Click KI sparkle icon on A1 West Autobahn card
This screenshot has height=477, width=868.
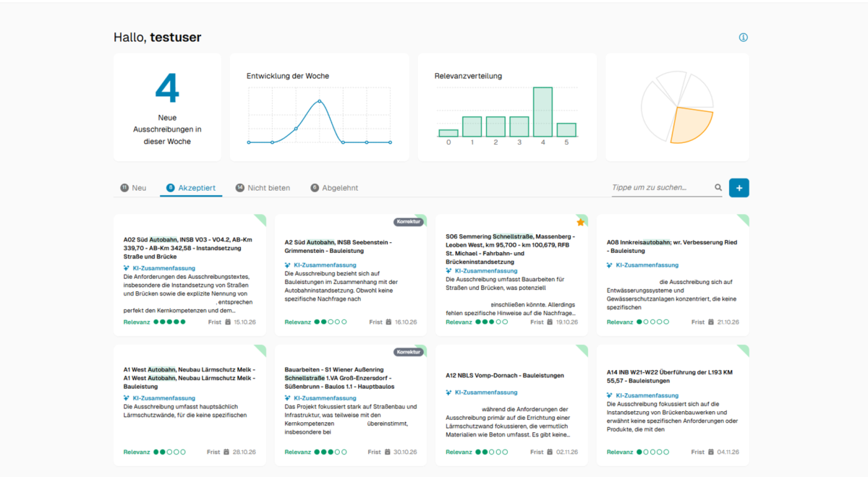tap(127, 398)
